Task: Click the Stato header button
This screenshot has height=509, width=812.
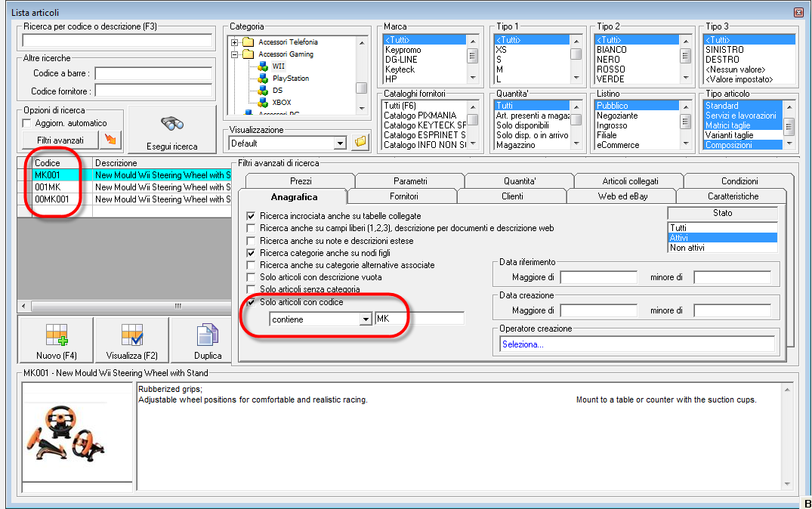Action: click(722, 213)
